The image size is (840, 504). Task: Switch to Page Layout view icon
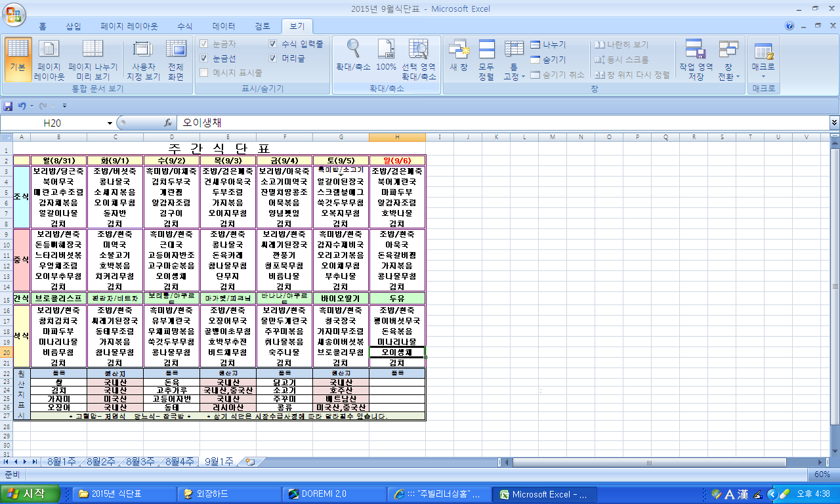[49, 59]
